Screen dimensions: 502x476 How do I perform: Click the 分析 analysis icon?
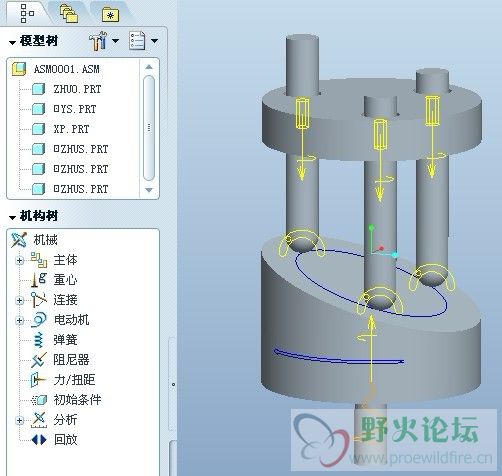click(x=39, y=420)
